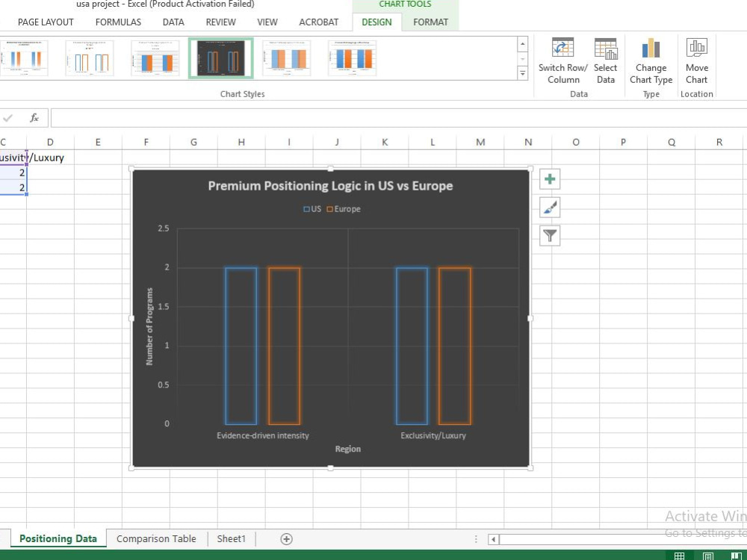Viewport: 747px width, 560px height.
Task: Select the orange Europe bar for Exclusivity/Luxury
Action: coord(455,346)
